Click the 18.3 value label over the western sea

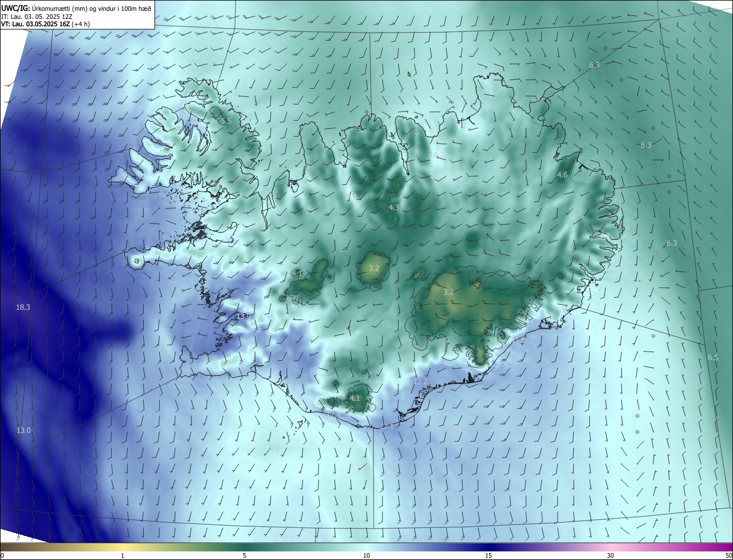[x=23, y=307]
